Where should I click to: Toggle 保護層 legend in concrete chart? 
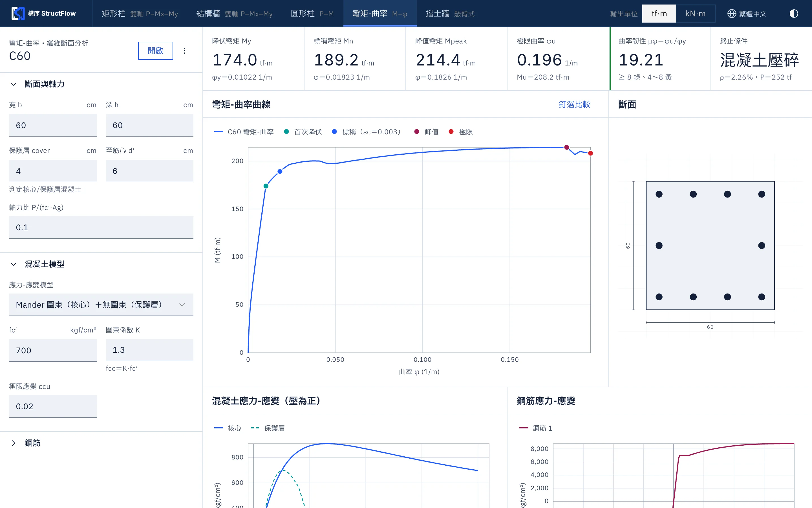coord(268,428)
